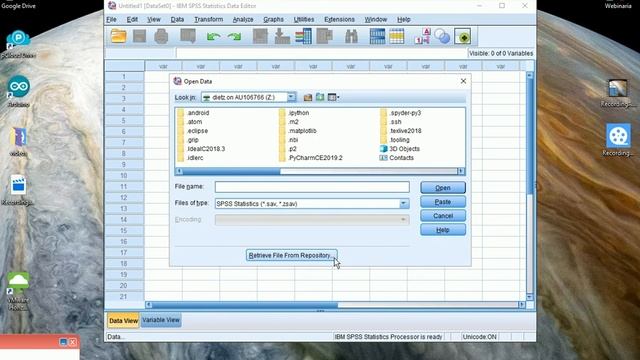The height and width of the screenshot is (360, 640).
Task: Click the yellow grid toolbar icon
Action: click(396, 36)
